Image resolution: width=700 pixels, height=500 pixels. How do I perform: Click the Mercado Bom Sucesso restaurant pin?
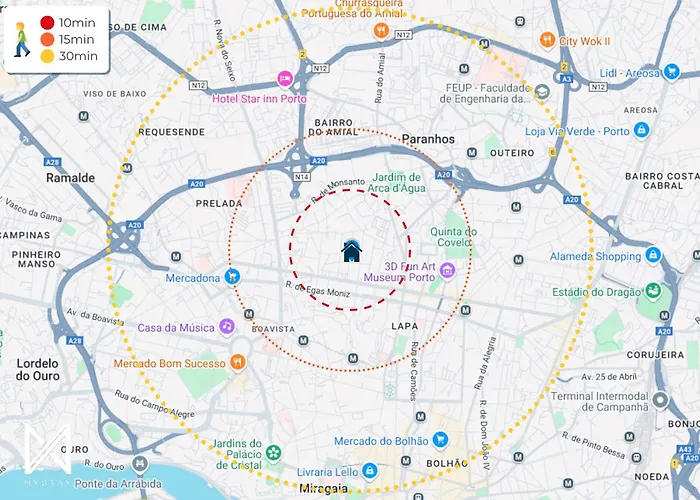(x=238, y=362)
